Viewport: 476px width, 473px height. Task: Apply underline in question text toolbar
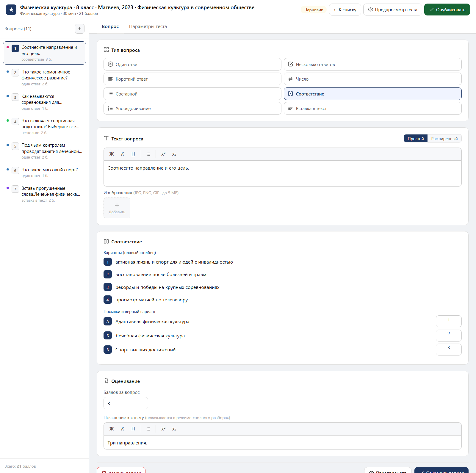click(x=133, y=154)
